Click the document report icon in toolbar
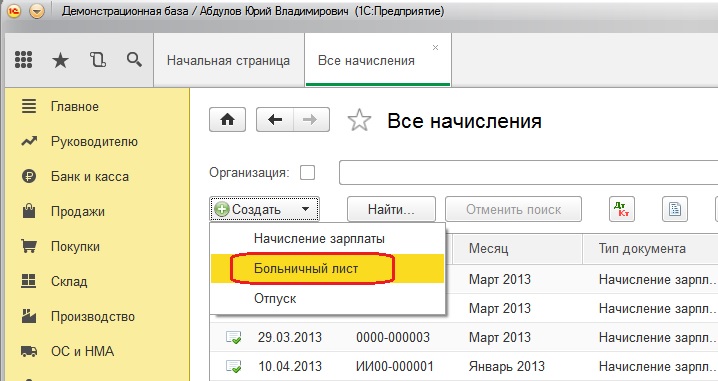This screenshot has width=718, height=381. [x=675, y=209]
